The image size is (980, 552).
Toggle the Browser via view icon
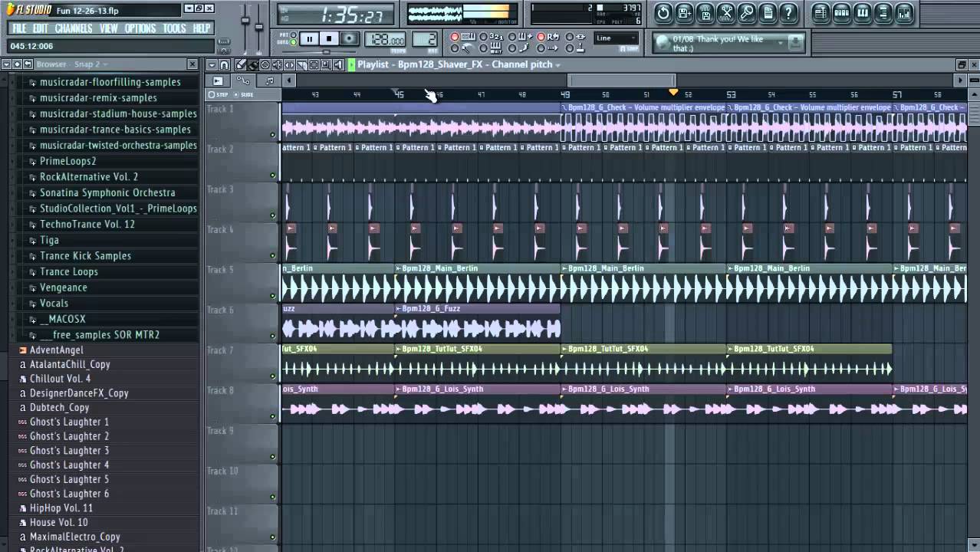coord(883,13)
